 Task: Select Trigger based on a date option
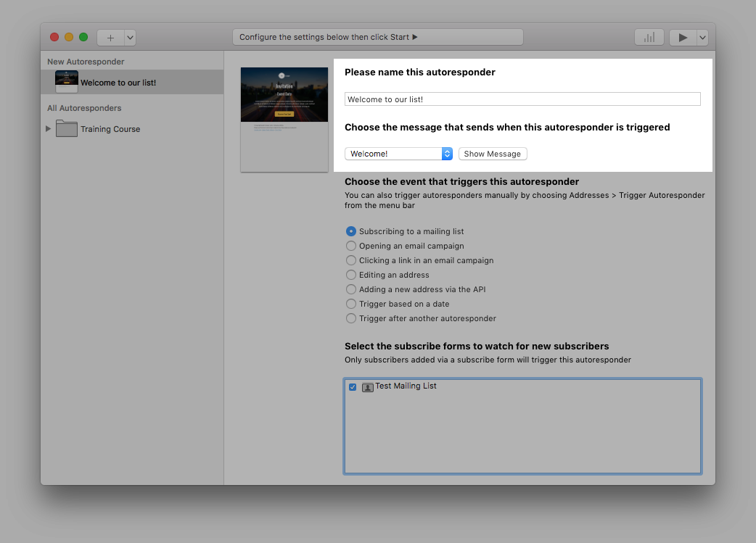(x=351, y=304)
